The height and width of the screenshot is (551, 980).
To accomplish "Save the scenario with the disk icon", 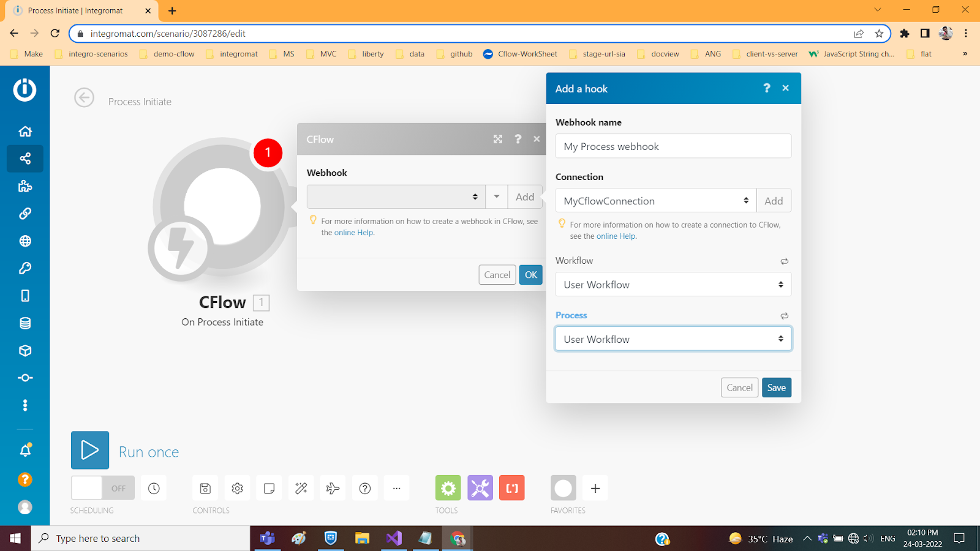I will click(205, 488).
